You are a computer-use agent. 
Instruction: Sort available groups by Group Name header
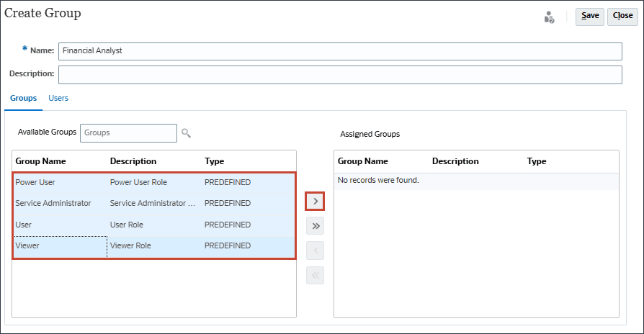tap(40, 161)
